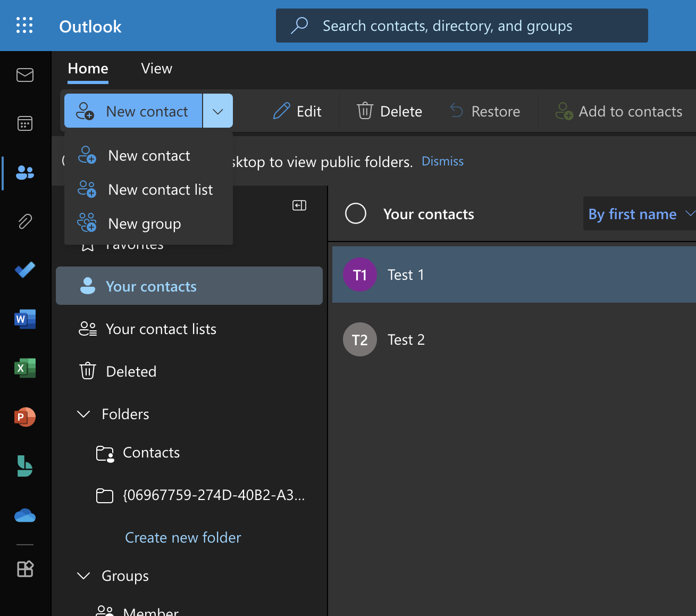
Task: Click the Restore toolbar button
Action: click(x=485, y=111)
